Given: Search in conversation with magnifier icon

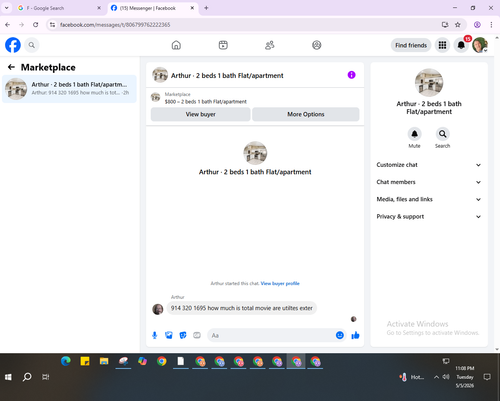Looking at the screenshot, I should [442, 134].
